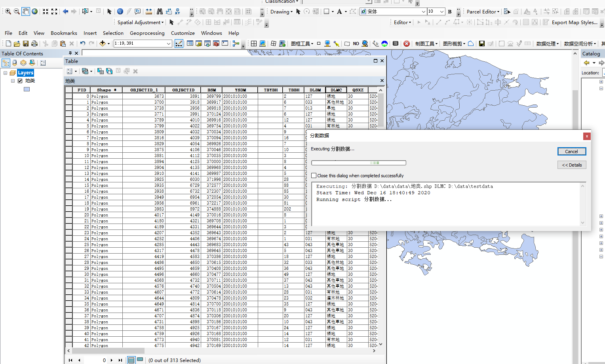The height and width of the screenshot is (364, 605).
Task: Select the Zoom In tool
Action: click(x=8, y=11)
